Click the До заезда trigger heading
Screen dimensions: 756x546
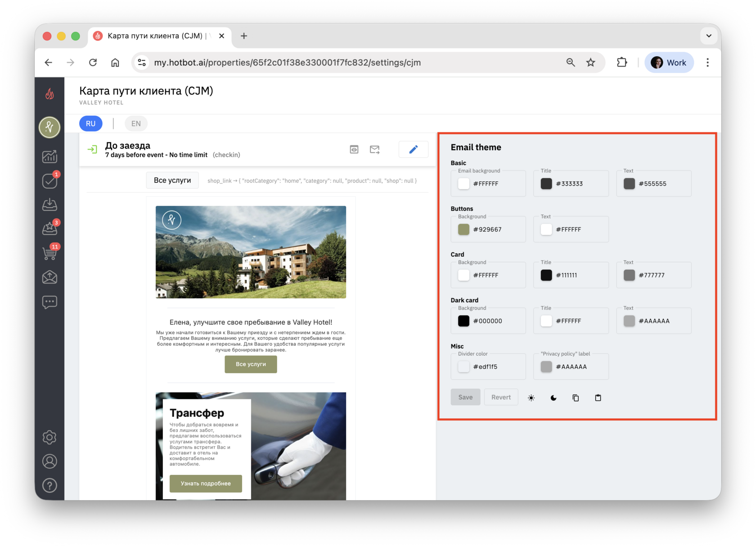click(x=128, y=145)
